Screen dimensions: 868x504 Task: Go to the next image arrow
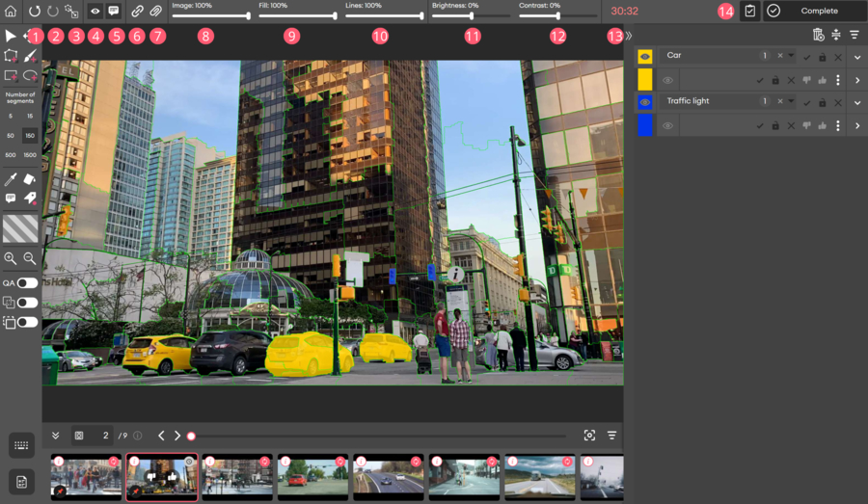click(x=177, y=436)
